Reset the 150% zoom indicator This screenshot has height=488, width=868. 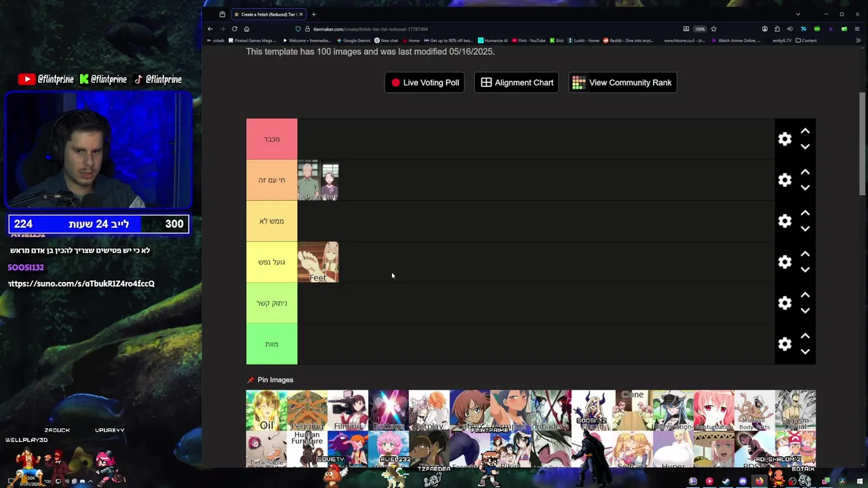700,29
